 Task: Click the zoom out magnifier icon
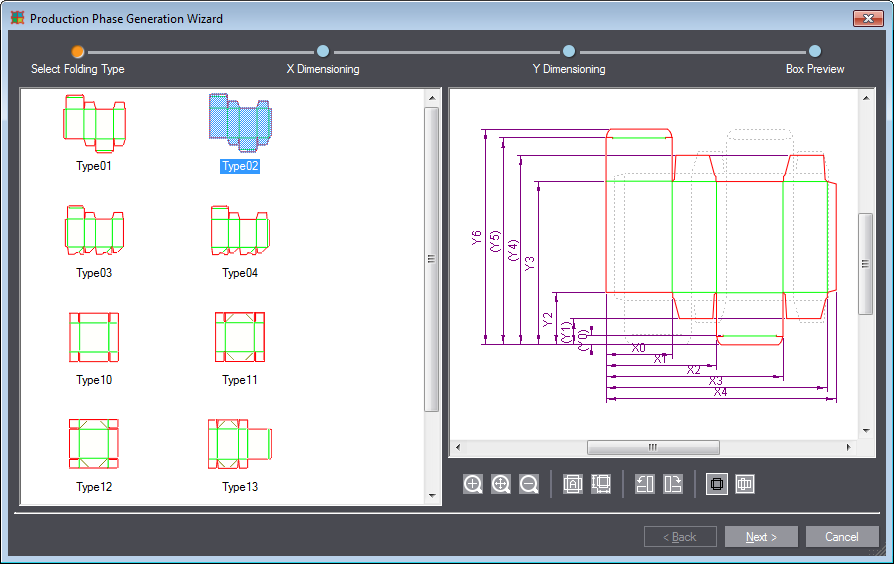pos(529,484)
